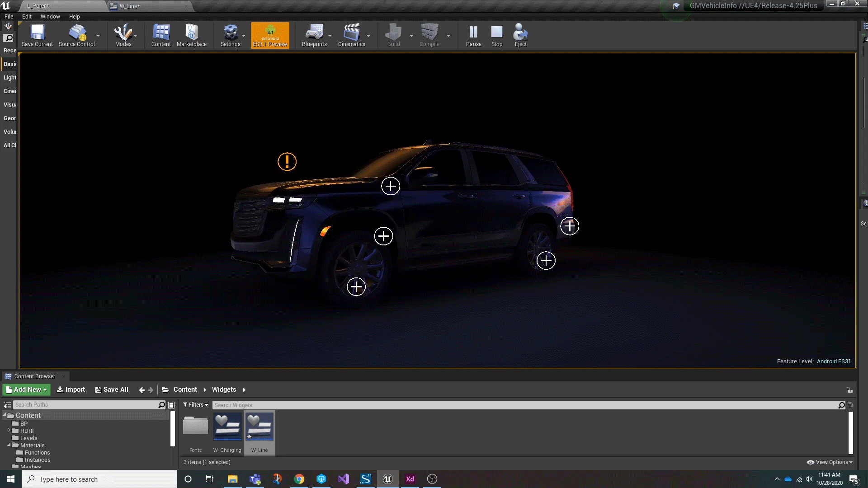
Task: Toggle the sources panel view icon
Action: point(7,405)
